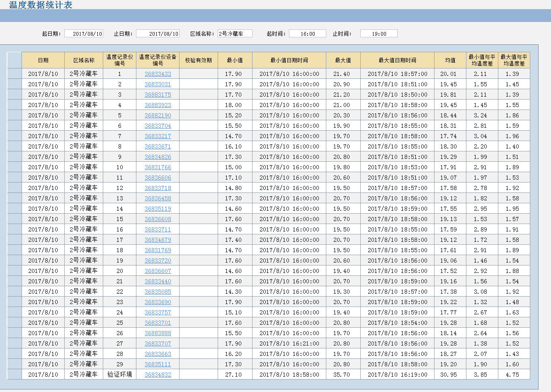Open device link 36833663 for recorder 28

(x=158, y=354)
